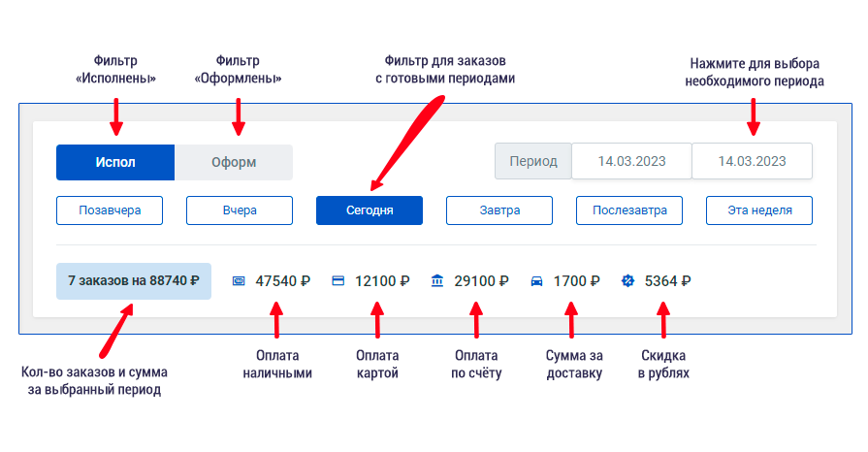The width and height of the screenshot is (868, 452).
Task: Click the cash payment icon
Action: [x=238, y=281]
